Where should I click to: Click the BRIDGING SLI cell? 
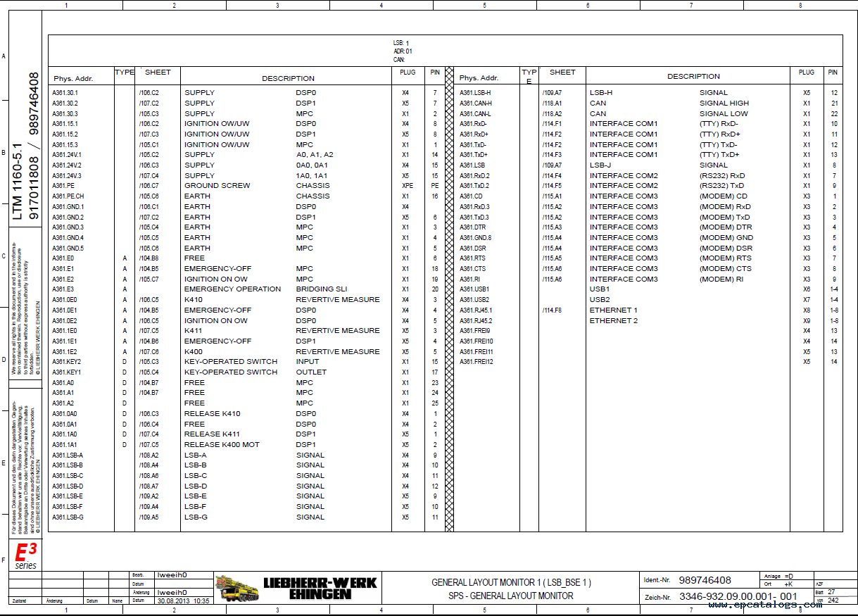[x=321, y=289]
